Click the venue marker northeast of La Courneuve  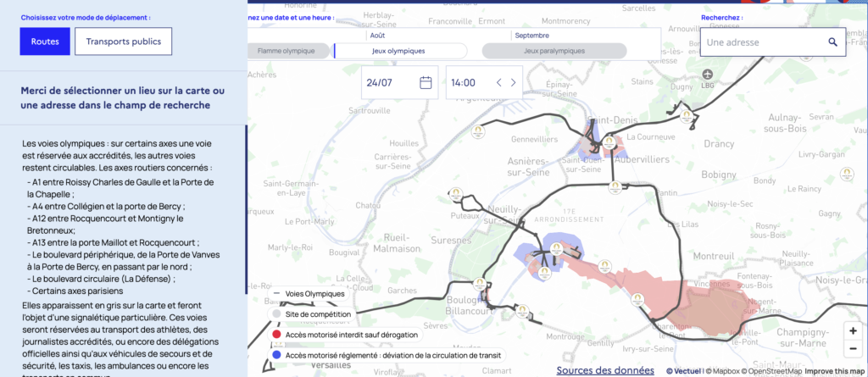[x=687, y=115]
